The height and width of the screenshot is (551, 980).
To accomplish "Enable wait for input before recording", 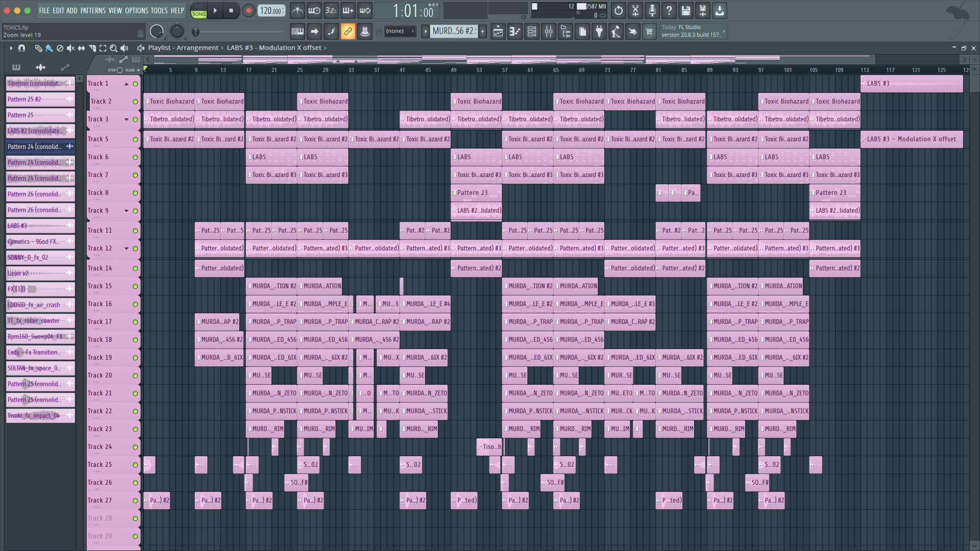I will pyautogui.click(x=314, y=10).
